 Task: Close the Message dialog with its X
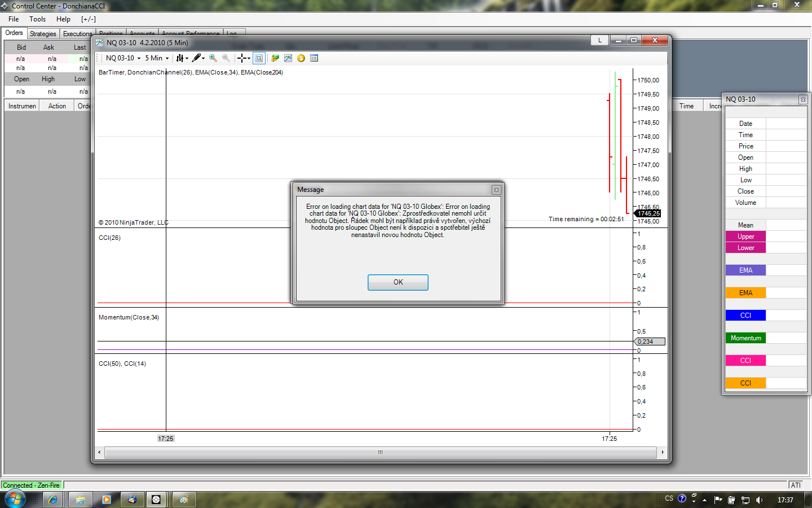(496, 190)
